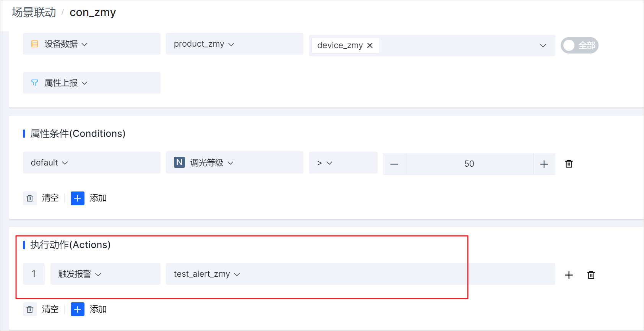Decrease the condition value with minus button
Viewport: 644px width, 331px height.
coord(394,164)
